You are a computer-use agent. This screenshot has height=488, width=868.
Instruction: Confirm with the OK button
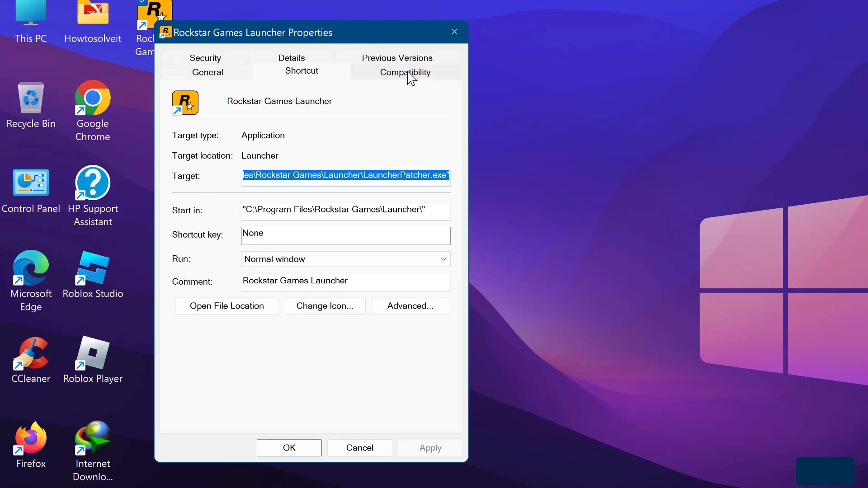tap(289, 448)
